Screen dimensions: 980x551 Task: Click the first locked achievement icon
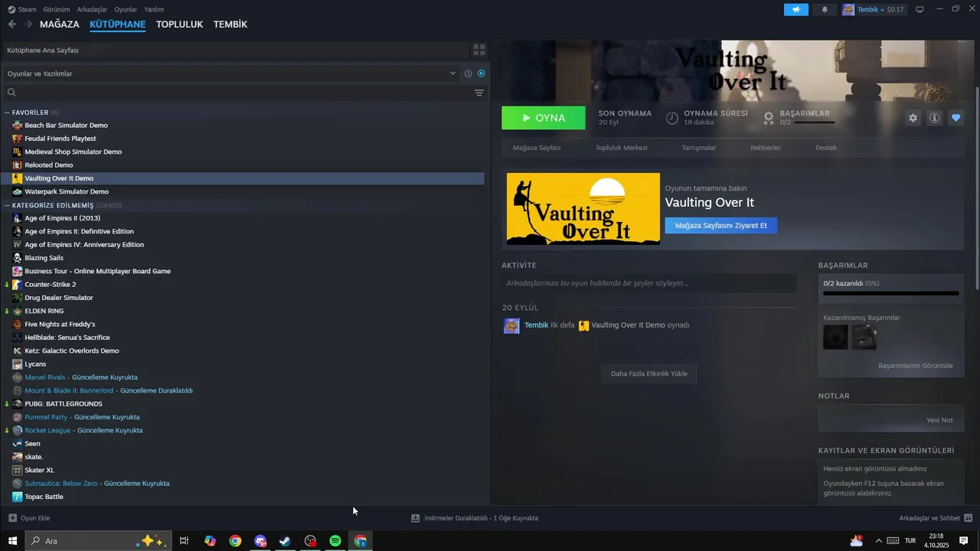(x=835, y=337)
